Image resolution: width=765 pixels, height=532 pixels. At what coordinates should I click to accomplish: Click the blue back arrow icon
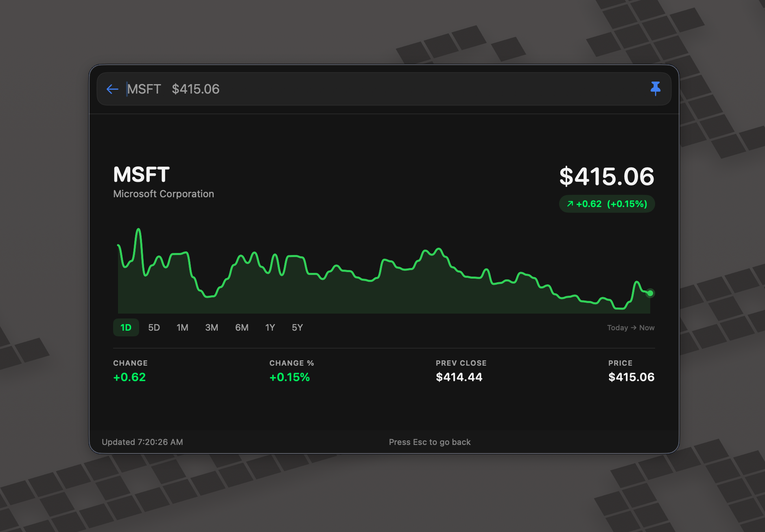[112, 89]
